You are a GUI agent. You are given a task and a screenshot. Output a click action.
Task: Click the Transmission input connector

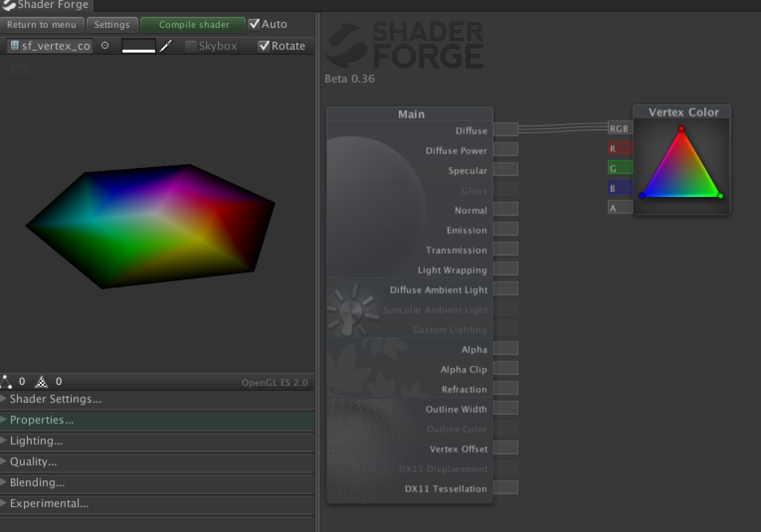[506, 249]
